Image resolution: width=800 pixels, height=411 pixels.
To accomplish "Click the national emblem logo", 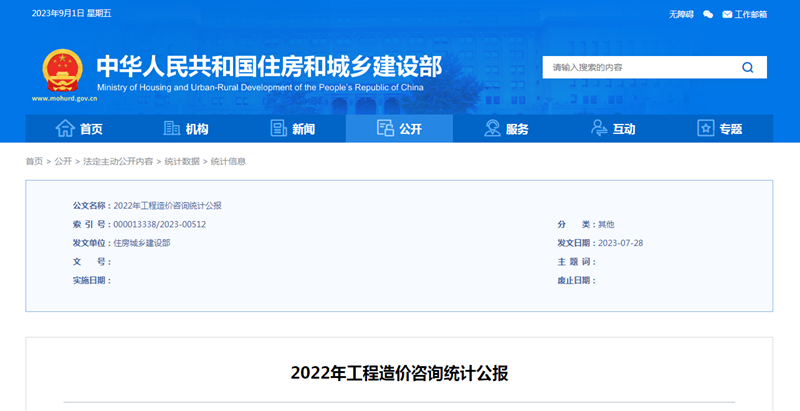I will (62, 70).
